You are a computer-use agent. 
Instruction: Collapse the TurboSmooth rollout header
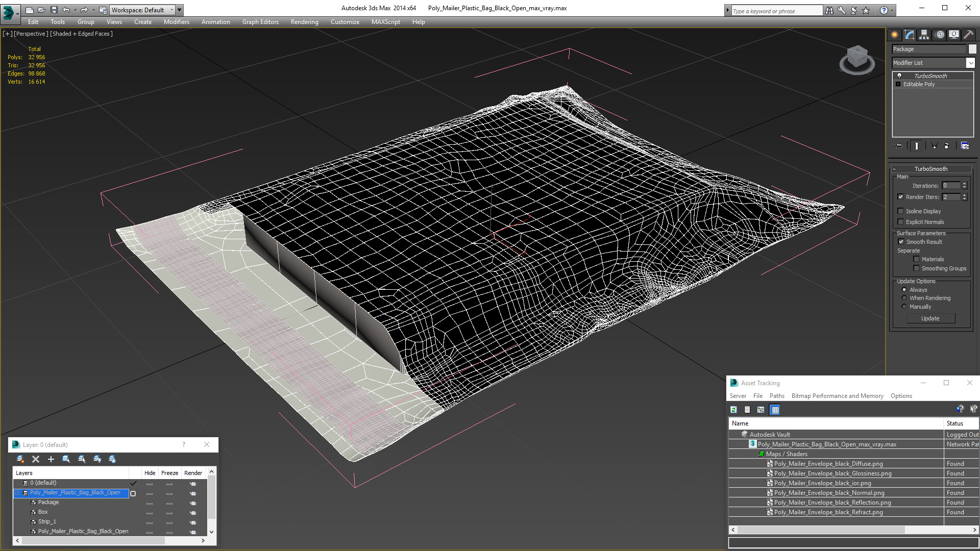[931, 169]
